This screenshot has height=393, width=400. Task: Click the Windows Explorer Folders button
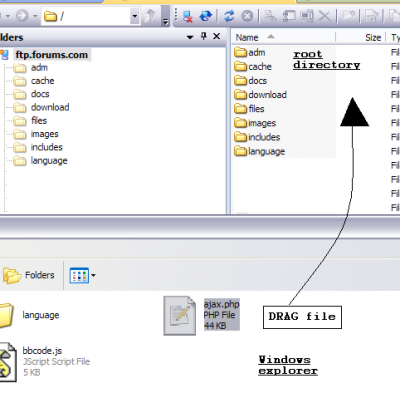coord(29,275)
